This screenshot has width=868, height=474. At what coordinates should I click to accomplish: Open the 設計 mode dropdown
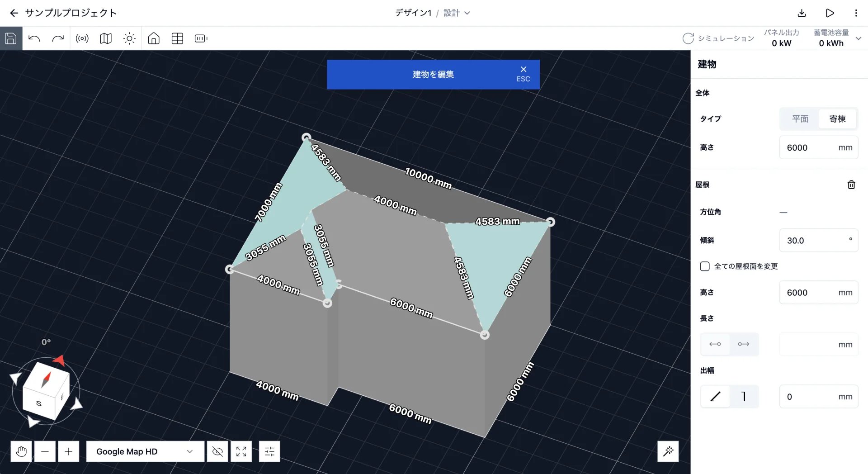(x=457, y=13)
